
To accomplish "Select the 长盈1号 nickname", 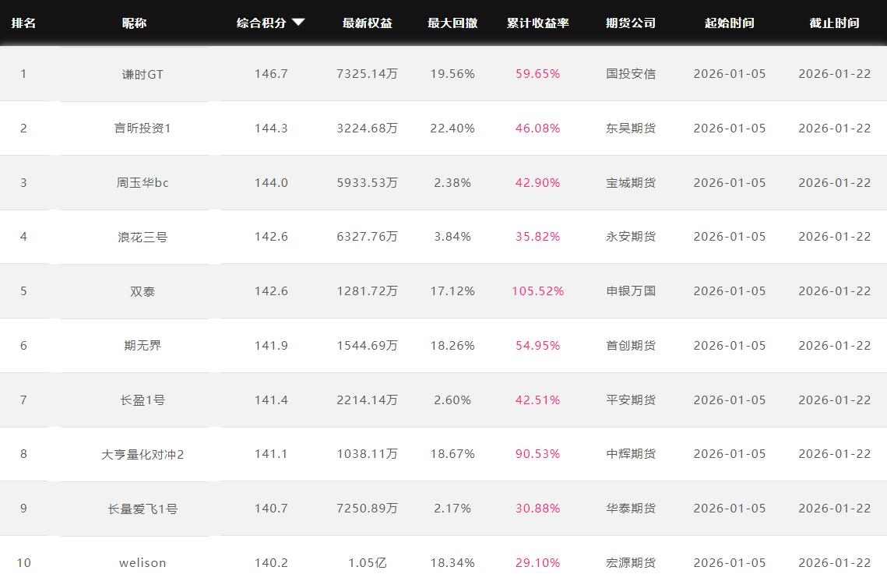I will pos(143,400).
